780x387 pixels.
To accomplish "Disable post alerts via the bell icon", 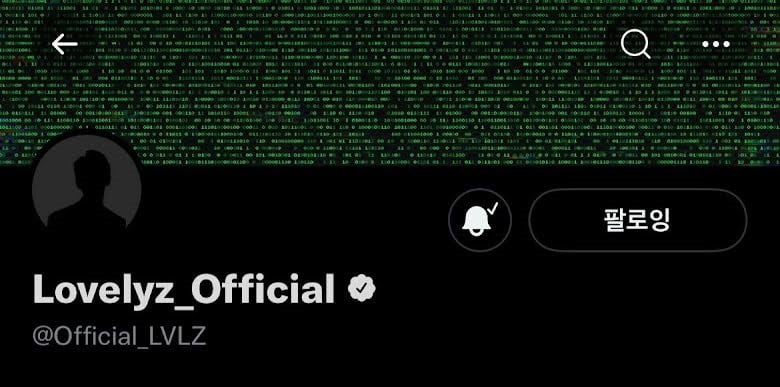I will [x=480, y=219].
